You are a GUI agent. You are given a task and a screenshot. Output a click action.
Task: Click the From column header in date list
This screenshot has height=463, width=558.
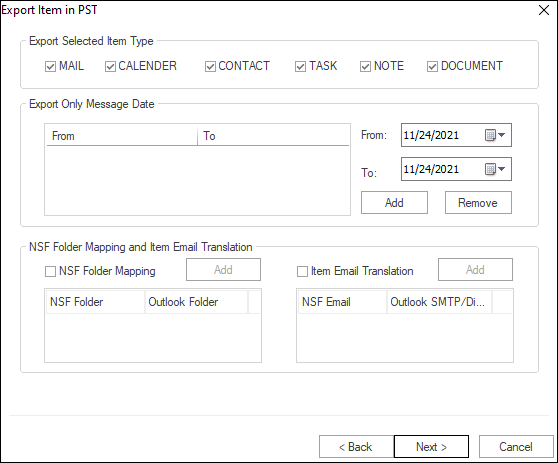122,136
